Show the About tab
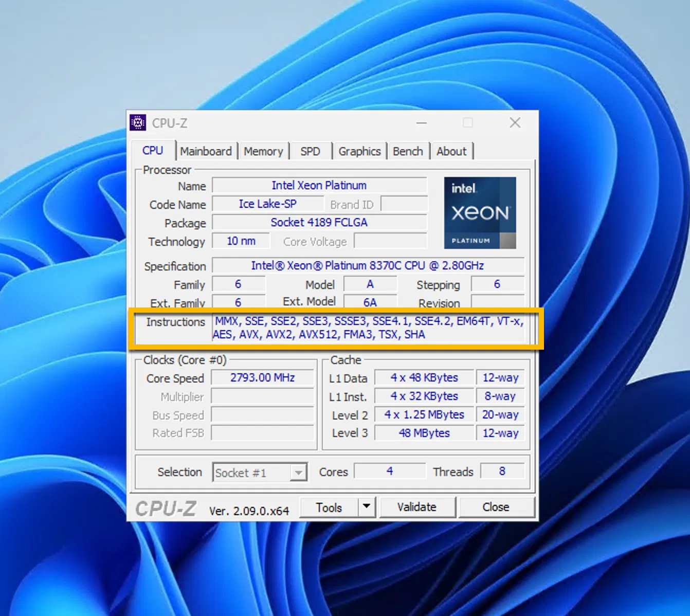This screenshot has height=616, width=690. pyautogui.click(x=451, y=151)
